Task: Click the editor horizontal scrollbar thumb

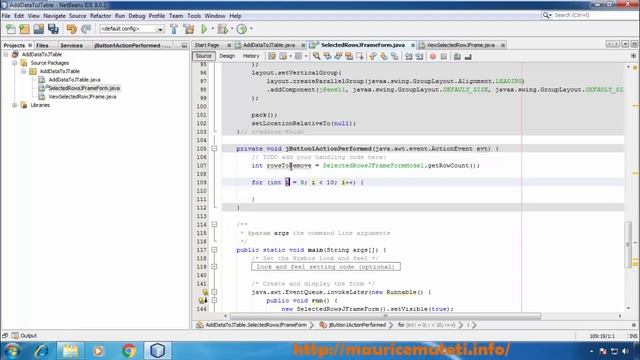Action: click(385, 316)
